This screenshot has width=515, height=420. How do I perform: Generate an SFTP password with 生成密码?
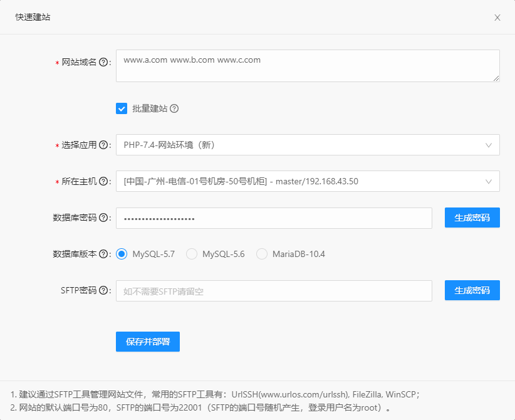tap(472, 290)
